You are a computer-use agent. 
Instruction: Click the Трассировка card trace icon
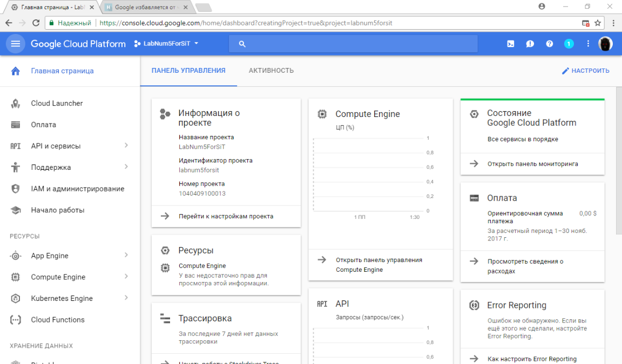click(x=165, y=318)
